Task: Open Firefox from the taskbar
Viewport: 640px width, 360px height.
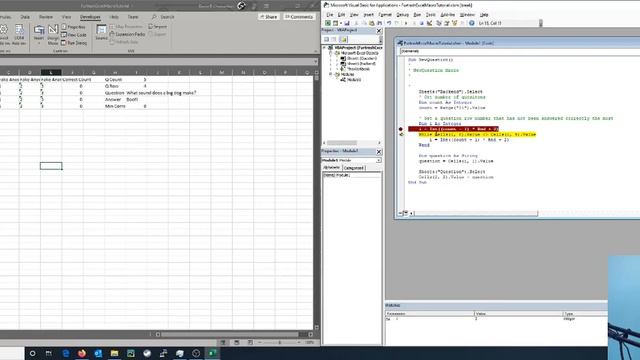Action: pos(82,353)
